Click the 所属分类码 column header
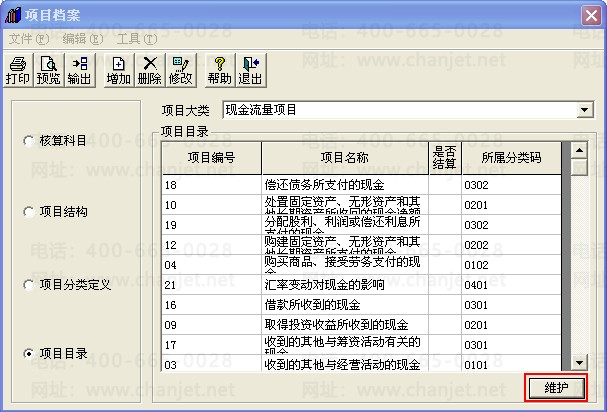607x412 pixels. point(511,158)
